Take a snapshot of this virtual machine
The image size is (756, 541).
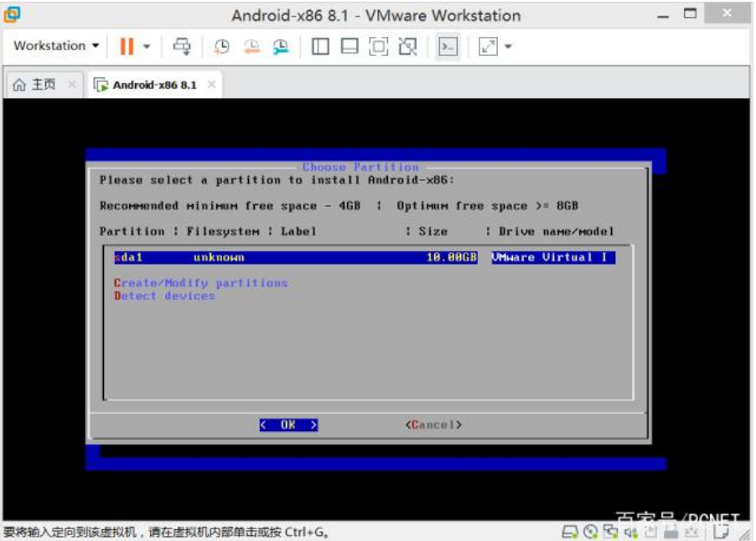coord(222,46)
